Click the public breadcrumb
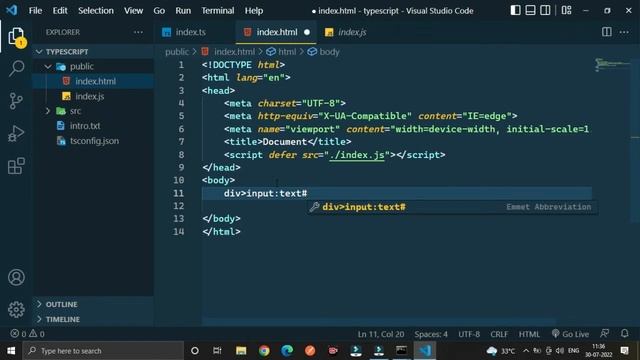Screen dimensions: 640x360 (177, 52)
